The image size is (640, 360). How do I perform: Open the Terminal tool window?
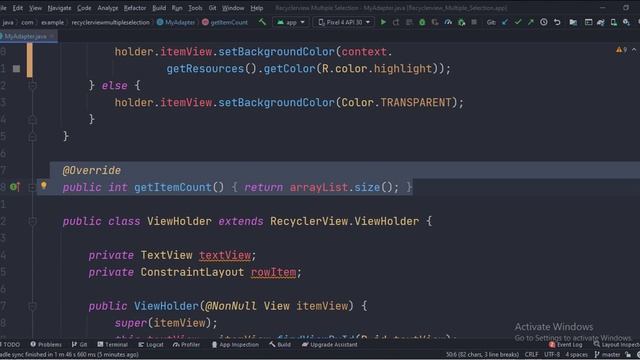113,344
